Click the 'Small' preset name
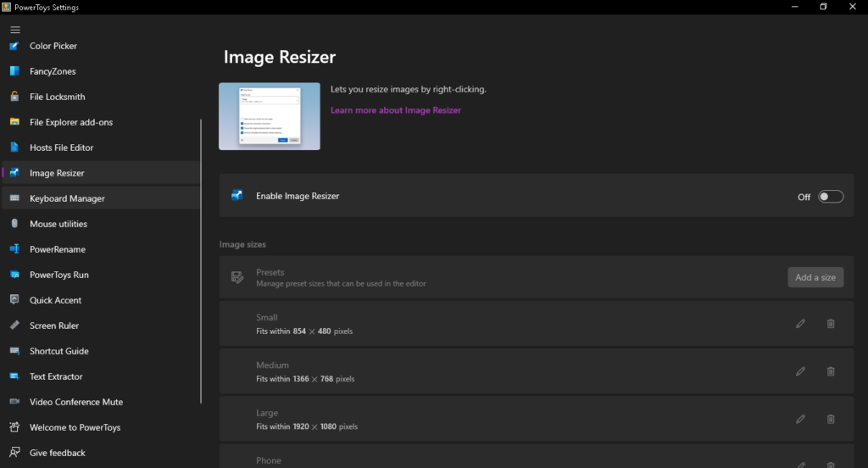868x468 pixels. [267, 317]
